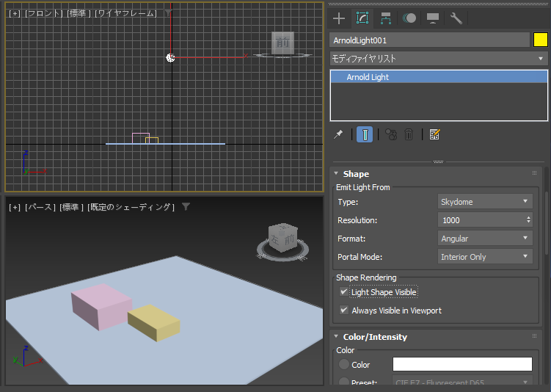
Task: Click Remove Modifier trash icon
Action: pos(409,134)
